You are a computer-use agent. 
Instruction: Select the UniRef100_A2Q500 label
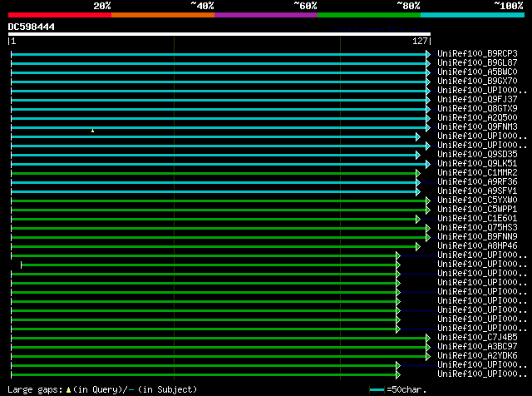pos(477,118)
